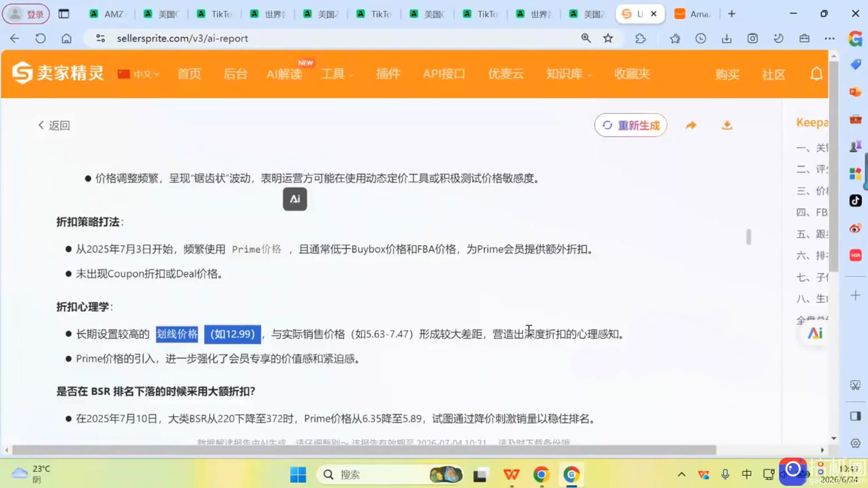Open the notification bell in the orange header
This screenshot has height=488, width=868.
coord(816,74)
